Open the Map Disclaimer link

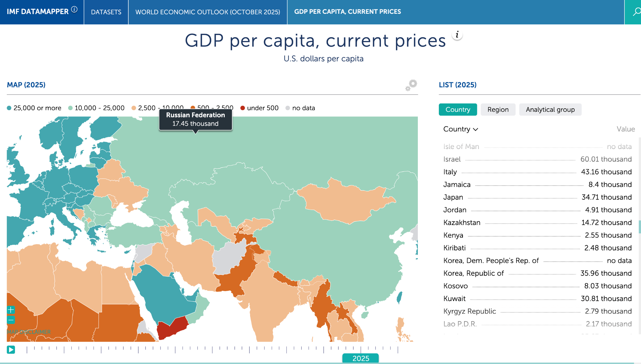coord(29,332)
